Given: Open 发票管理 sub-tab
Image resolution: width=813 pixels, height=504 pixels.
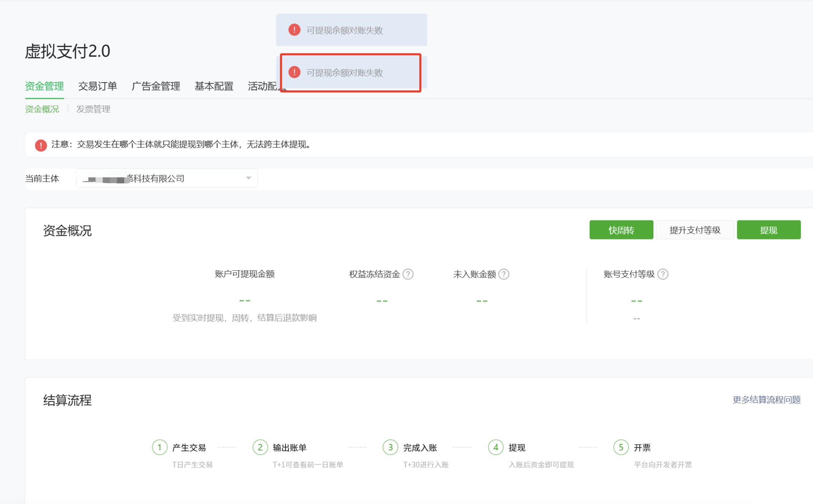Looking at the screenshot, I should coord(93,109).
